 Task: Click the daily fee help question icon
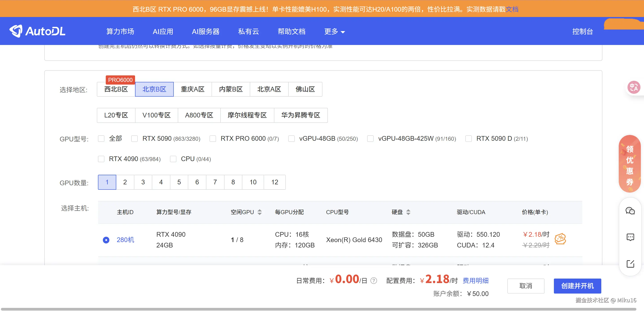point(373,281)
